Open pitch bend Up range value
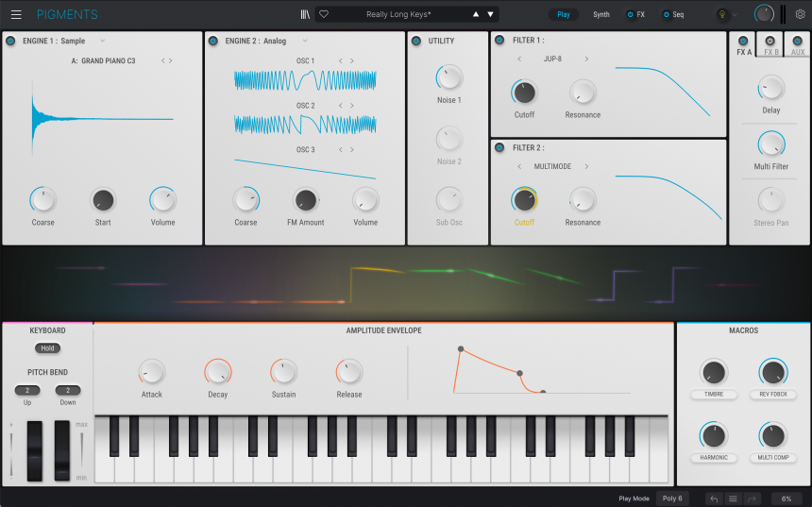Screen dimensions: 812x507 click(x=27, y=391)
